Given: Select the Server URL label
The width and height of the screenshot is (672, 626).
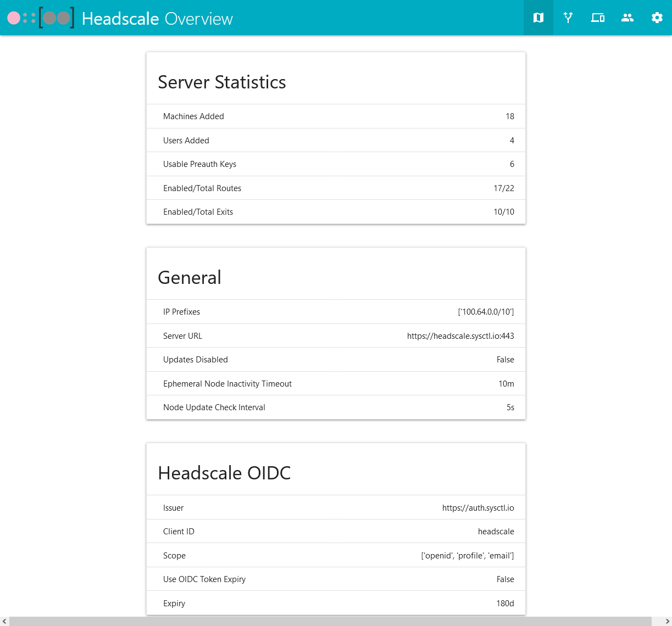Looking at the screenshot, I should tap(182, 336).
